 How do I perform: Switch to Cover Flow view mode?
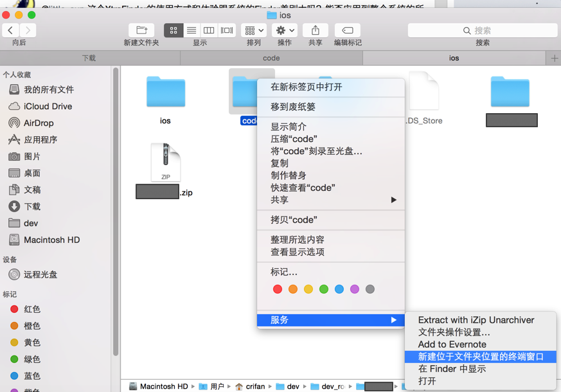point(227,30)
